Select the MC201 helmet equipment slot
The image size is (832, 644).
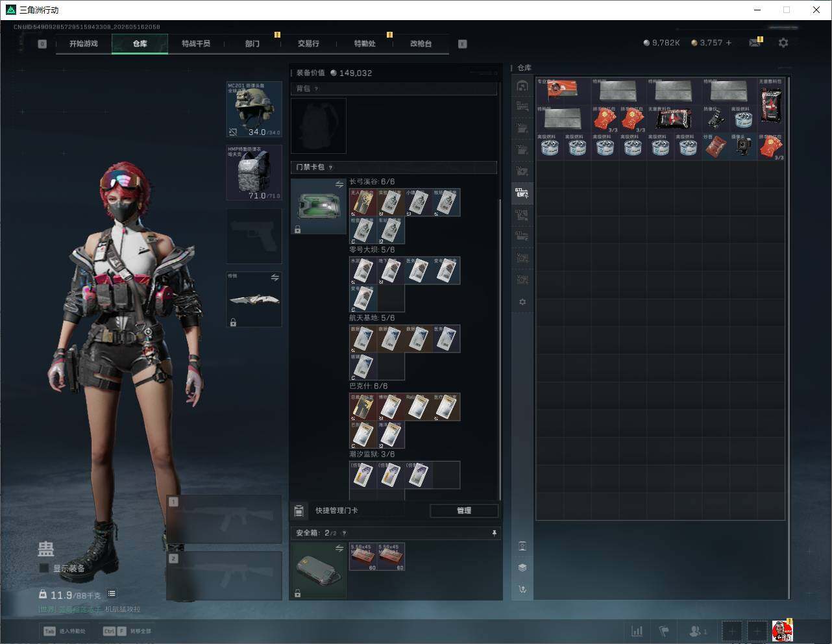[254, 109]
